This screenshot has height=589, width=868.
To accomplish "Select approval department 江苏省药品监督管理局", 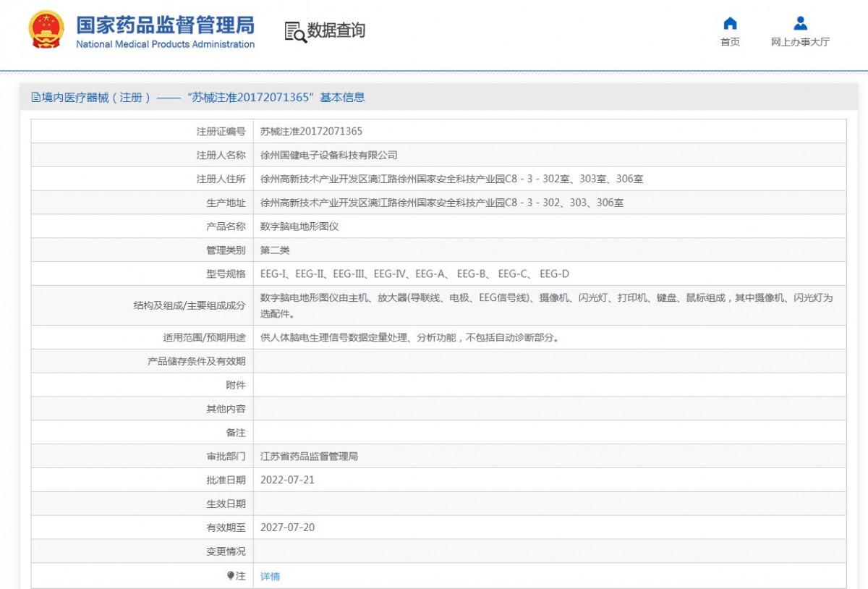I will [309, 457].
